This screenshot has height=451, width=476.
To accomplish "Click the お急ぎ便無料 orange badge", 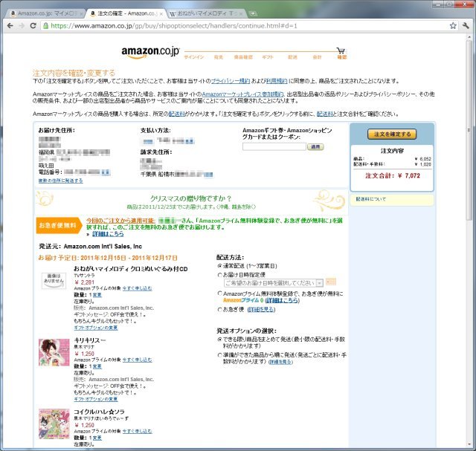I will pos(58,225).
